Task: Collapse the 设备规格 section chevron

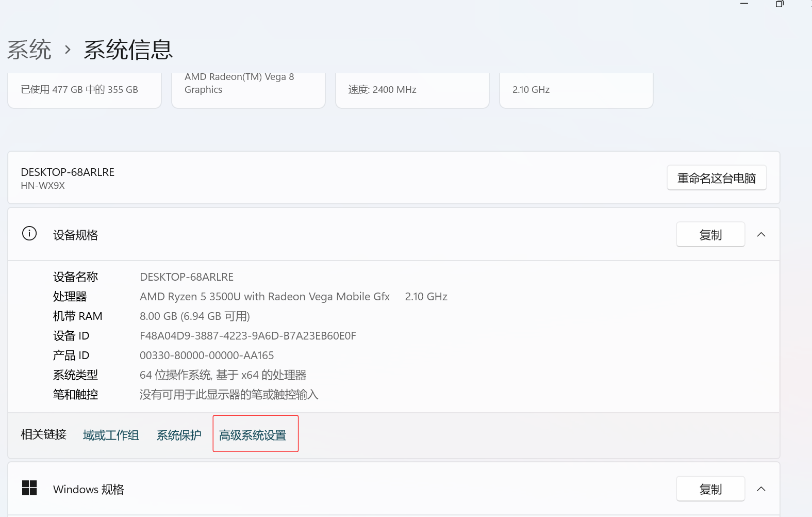Action: coord(761,235)
